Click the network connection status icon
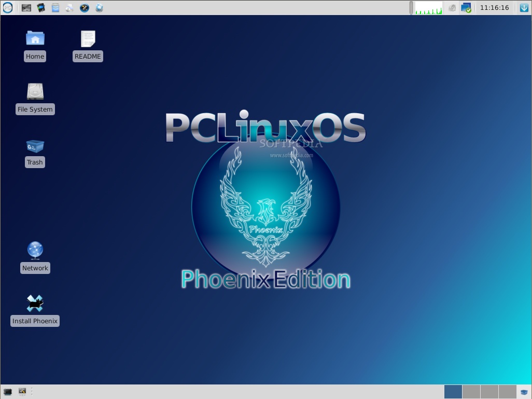The image size is (532, 399). (466, 8)
